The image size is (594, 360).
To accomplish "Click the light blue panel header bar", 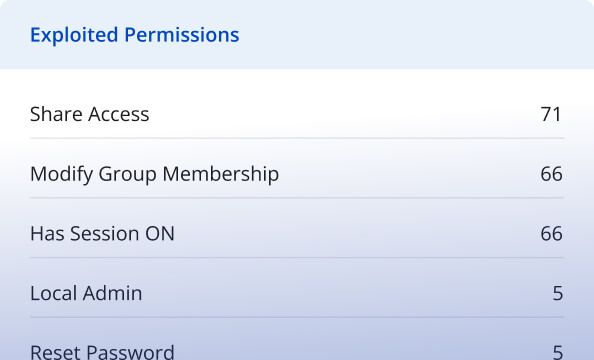I will coord(297,34).
